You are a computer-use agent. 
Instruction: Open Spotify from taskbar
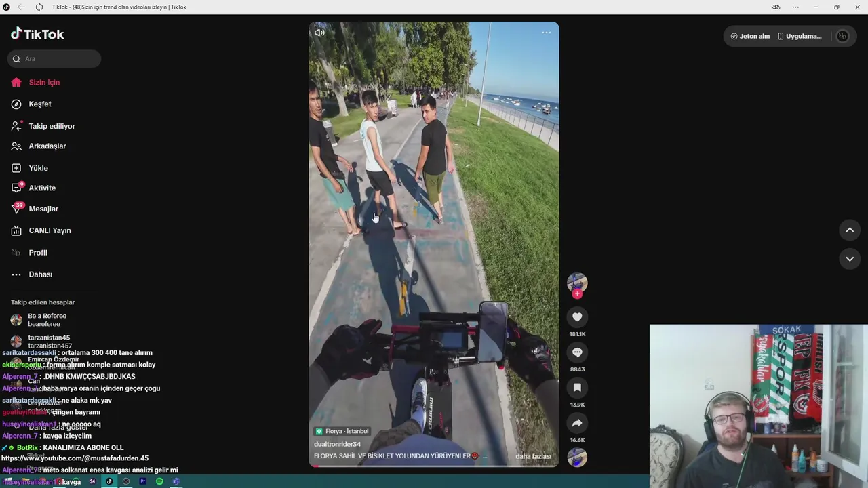tap(159, 481)
